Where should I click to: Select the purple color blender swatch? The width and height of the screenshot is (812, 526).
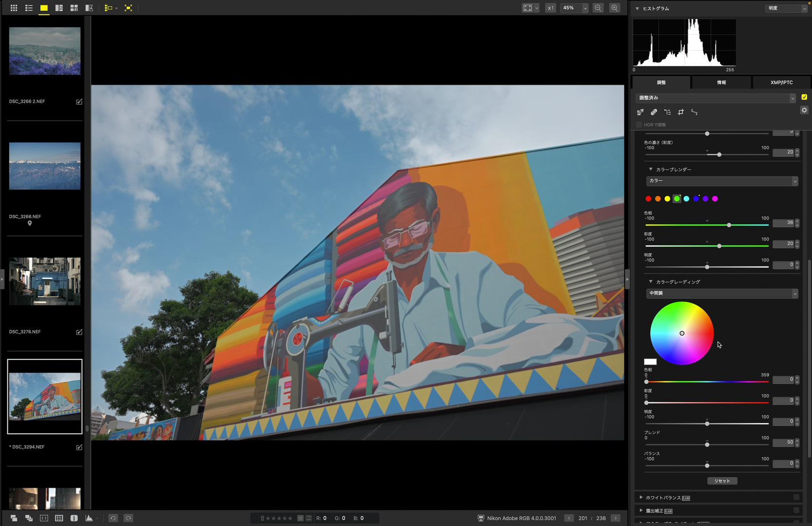(705, 199)
